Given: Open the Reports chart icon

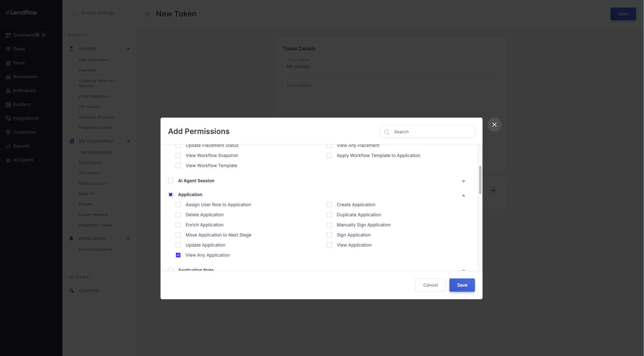Looking at the screenshot, I should (8, 146).
